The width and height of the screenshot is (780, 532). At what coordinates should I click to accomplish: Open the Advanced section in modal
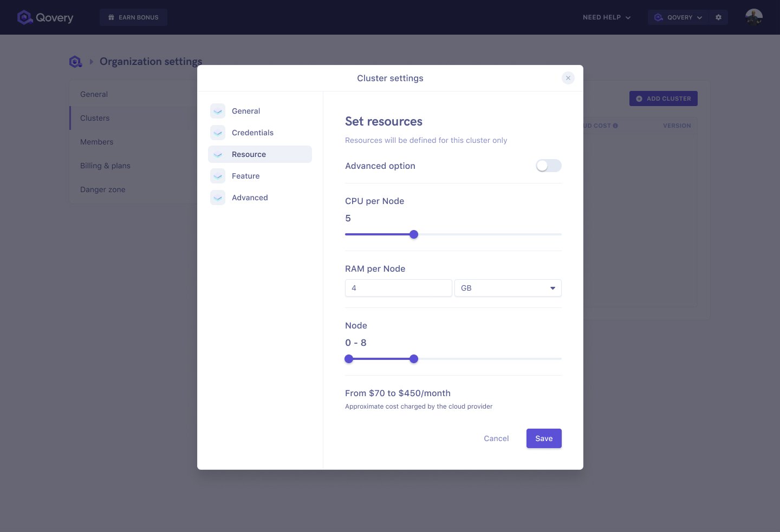(x=260, y=198)
